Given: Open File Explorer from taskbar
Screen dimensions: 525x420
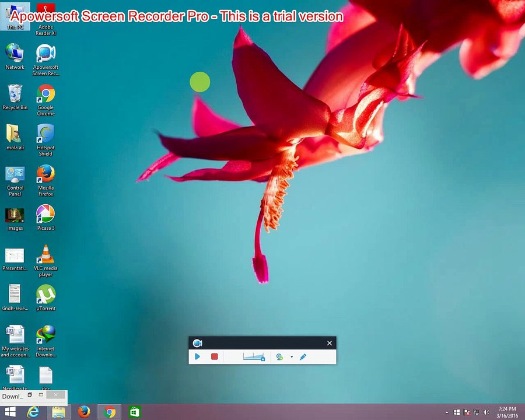Looking at the screenshot, I should click(58, 412).
